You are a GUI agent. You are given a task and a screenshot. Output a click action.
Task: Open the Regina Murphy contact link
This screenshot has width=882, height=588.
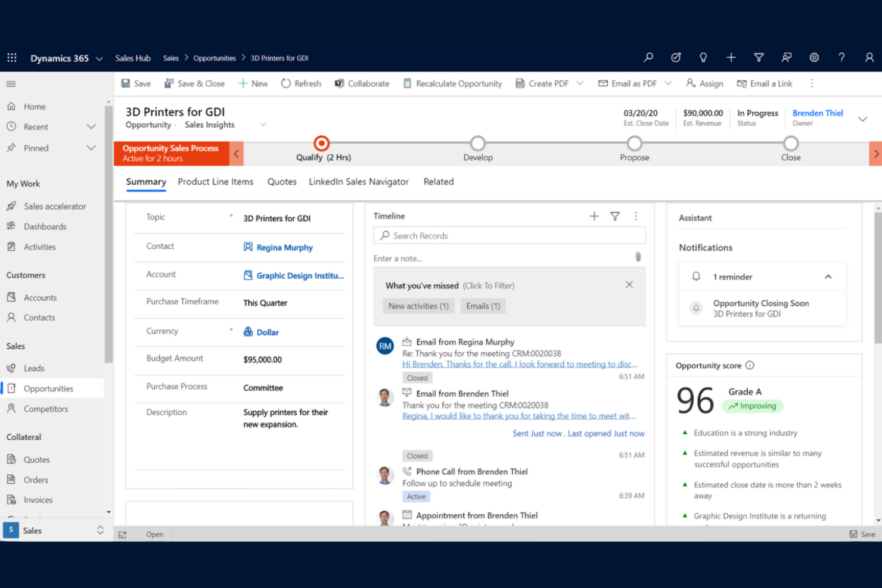[x=284, y=247]
